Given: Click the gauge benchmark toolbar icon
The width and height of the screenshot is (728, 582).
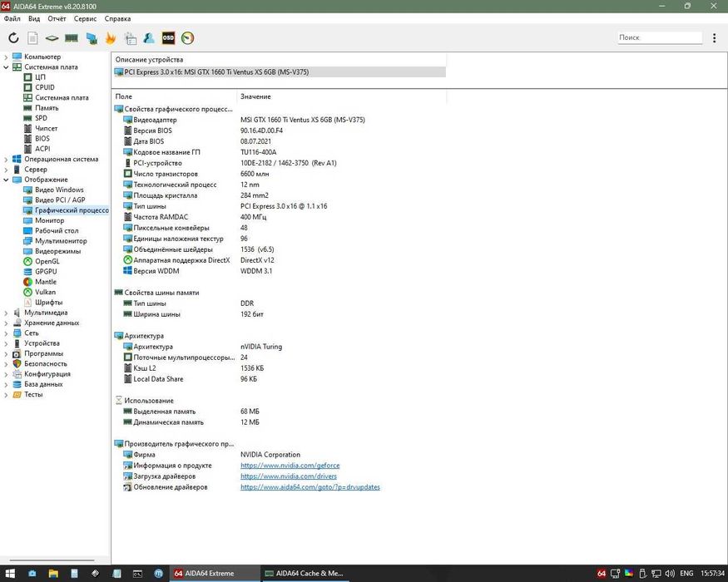Looking at the screenshot, I should [187, 38].
